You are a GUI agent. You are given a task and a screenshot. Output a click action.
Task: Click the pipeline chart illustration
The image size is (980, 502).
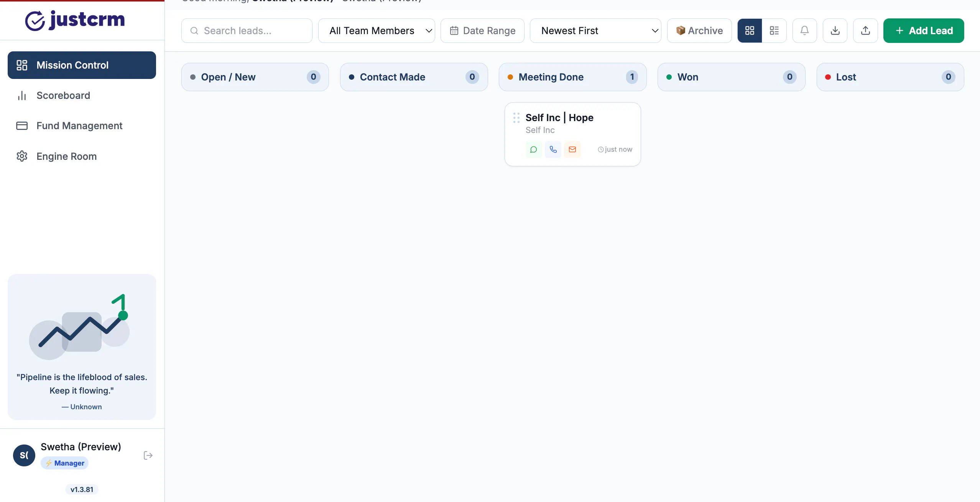(x=79, y=327)
